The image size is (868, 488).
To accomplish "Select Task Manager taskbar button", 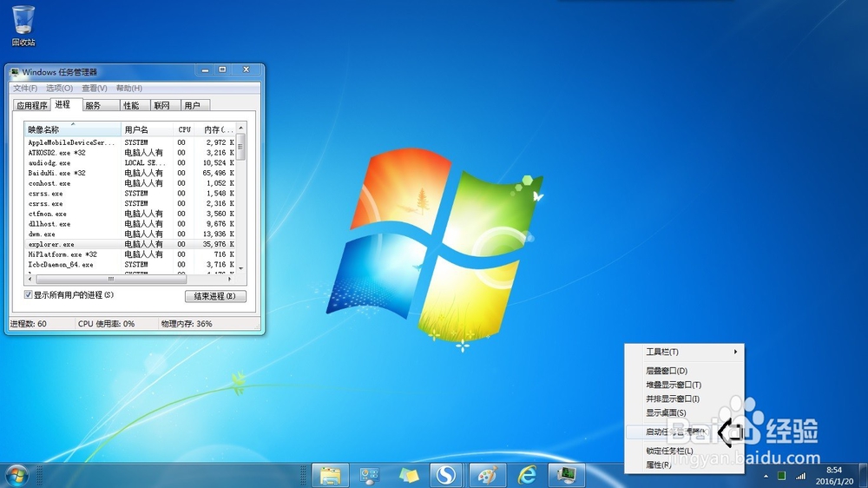I will coord(566,475).
